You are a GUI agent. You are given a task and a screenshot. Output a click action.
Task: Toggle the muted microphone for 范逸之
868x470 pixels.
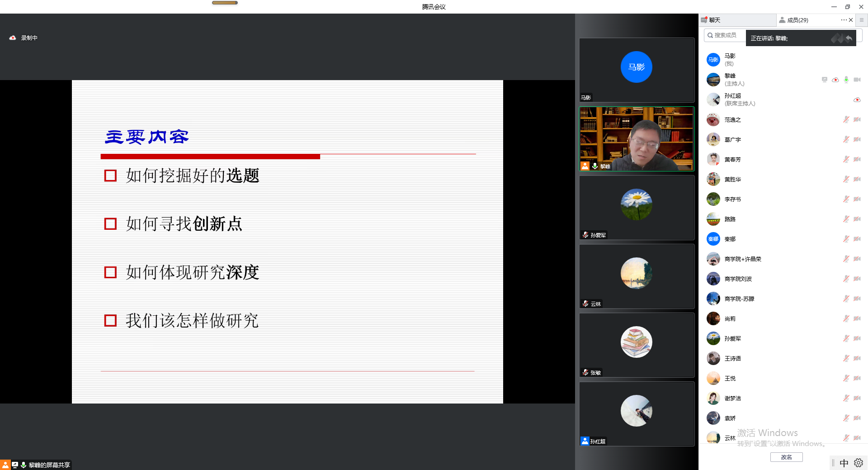(846, 119)
